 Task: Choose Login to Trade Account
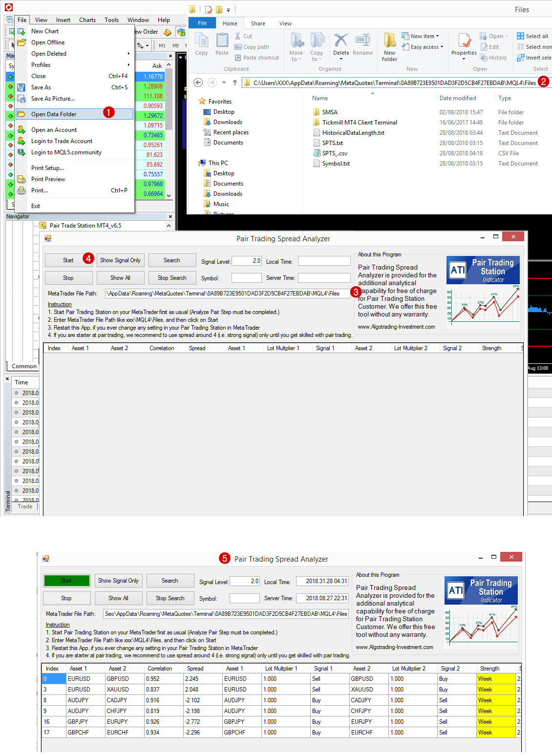click(74, 141)
